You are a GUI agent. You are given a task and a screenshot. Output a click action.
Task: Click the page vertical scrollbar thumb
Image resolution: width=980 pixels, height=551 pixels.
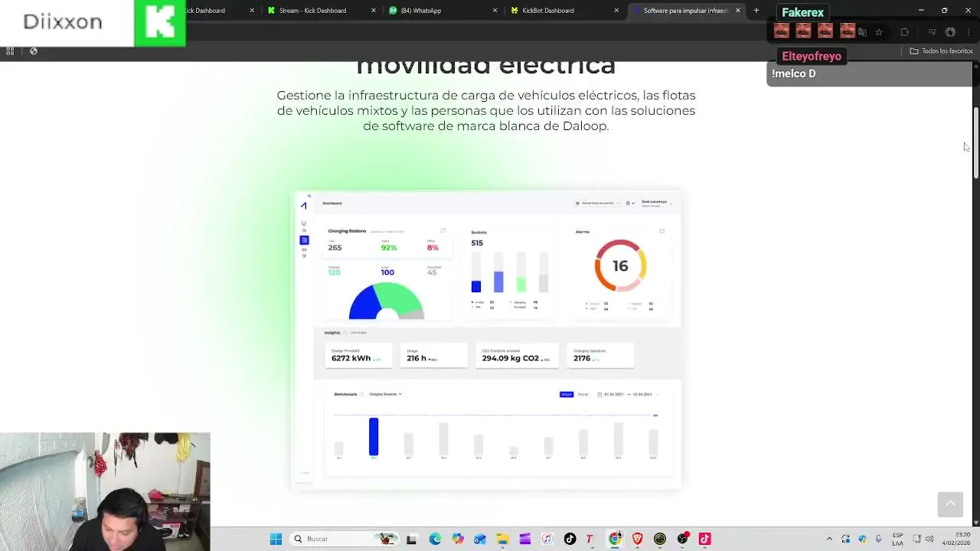(x=976, y=144)
